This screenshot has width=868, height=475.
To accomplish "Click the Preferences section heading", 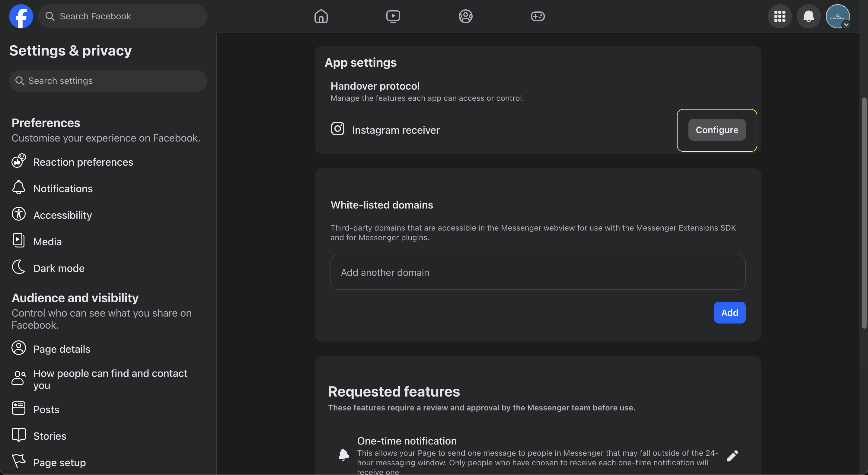I will click(46, 123).
